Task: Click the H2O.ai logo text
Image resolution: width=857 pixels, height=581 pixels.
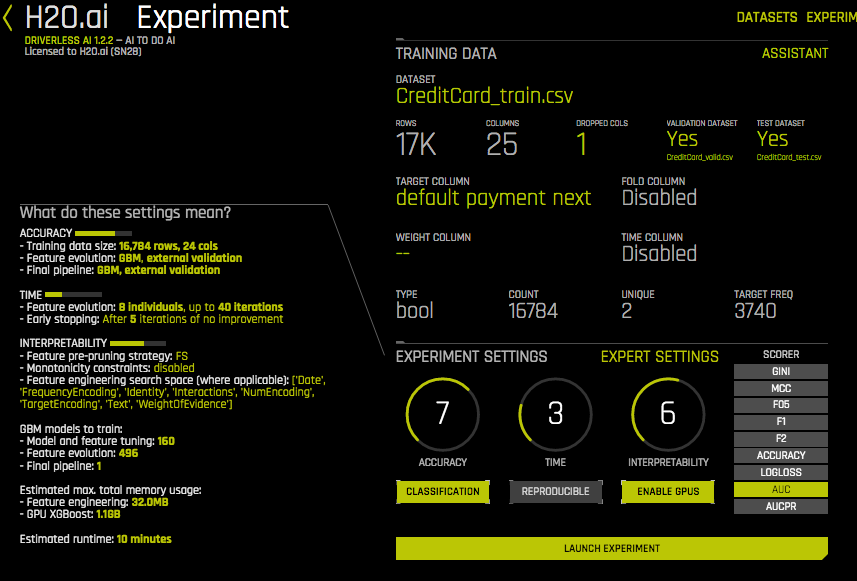Action: click(x=67, y=17)
